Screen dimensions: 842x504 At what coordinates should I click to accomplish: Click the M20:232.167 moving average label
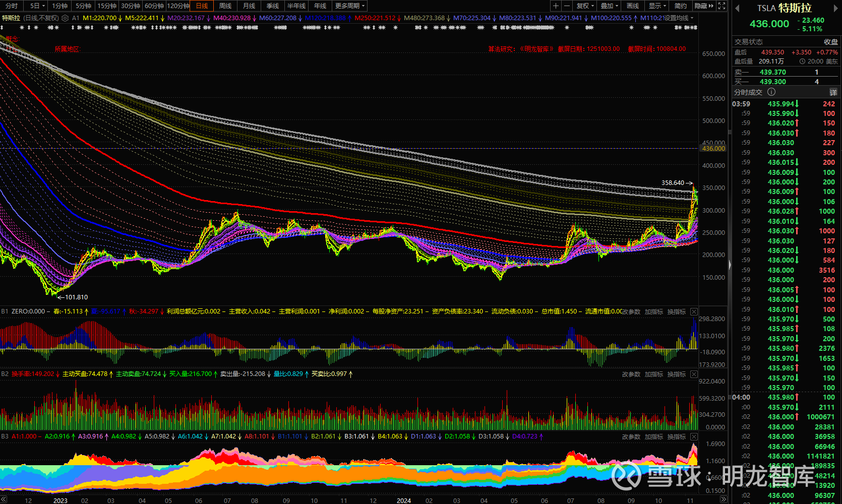186,18
